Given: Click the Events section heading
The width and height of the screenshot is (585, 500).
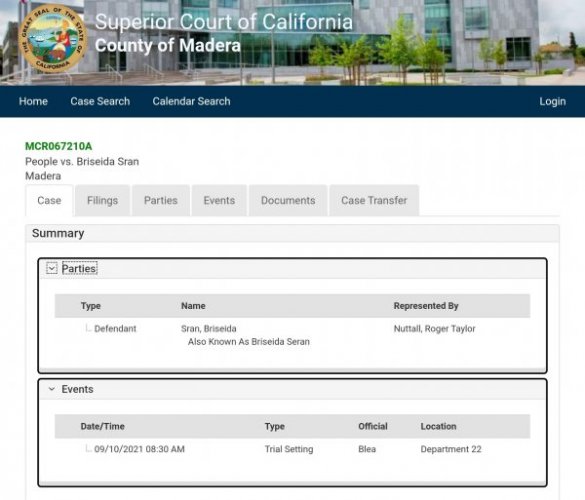Looking at the screenshot, I should pos(77,389).
